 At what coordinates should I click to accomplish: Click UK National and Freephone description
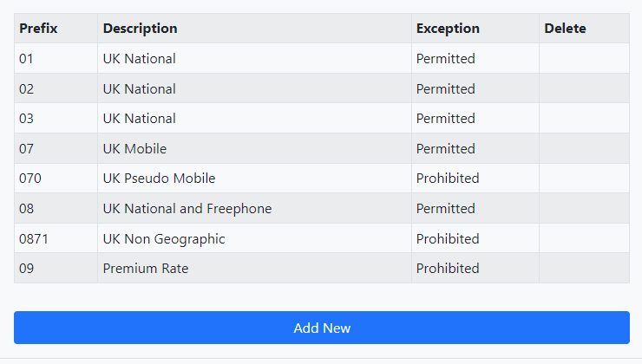click(187, 209)
